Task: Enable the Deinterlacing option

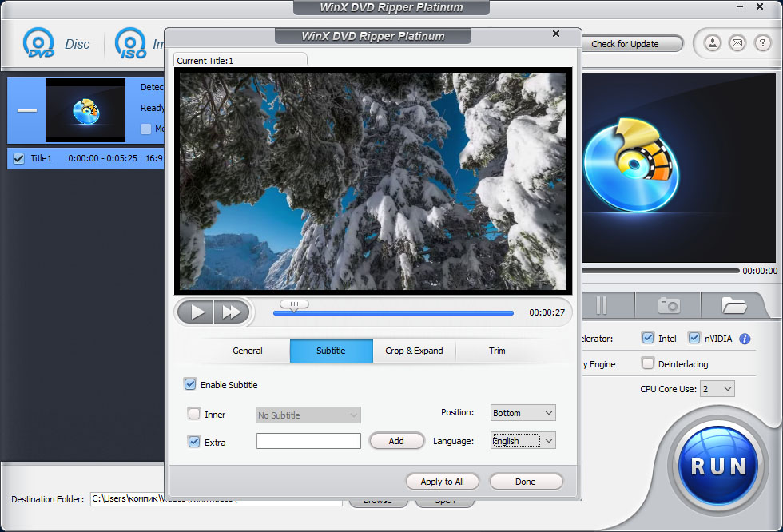Action: [x=648, y=363]
